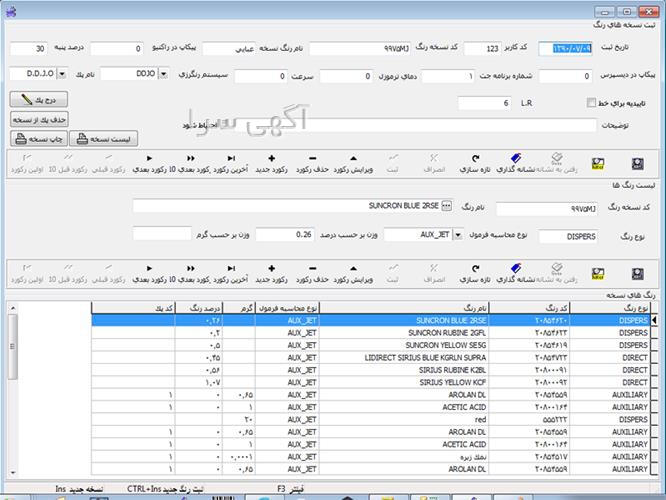The image size is (666, 500).
Task: Open the D.D.J.O pack name dropdown
Action: pos(62,74)
